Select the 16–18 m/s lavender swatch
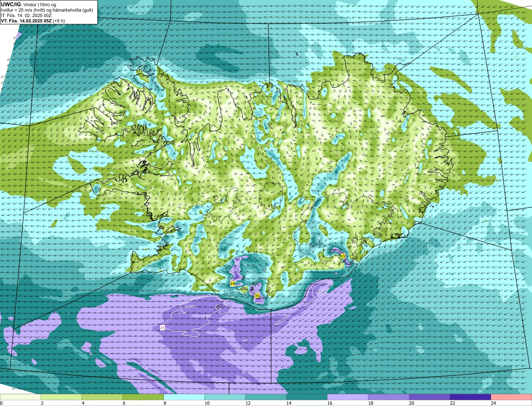 tap(348, 397)
